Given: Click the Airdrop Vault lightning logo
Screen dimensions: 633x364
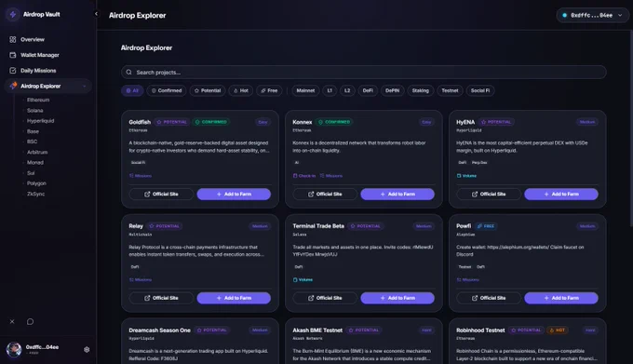Looking at the screenshot, I should (x=13, y=15).
